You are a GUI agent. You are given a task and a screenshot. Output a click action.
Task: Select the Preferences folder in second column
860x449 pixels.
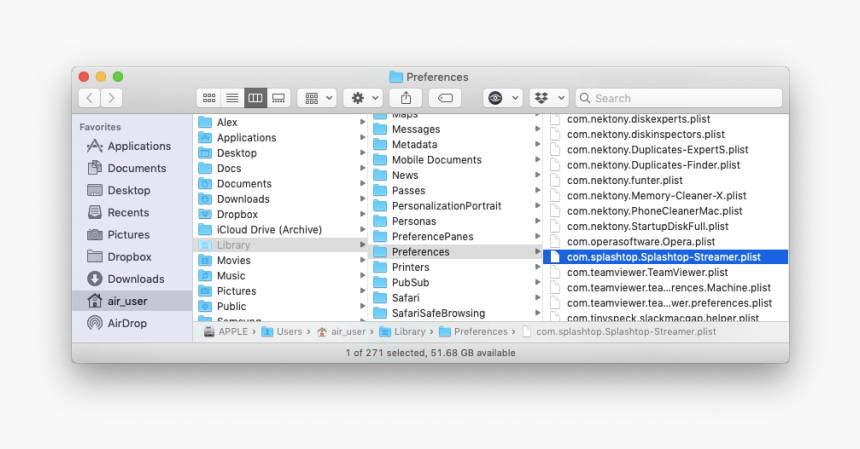coord(456,252)
